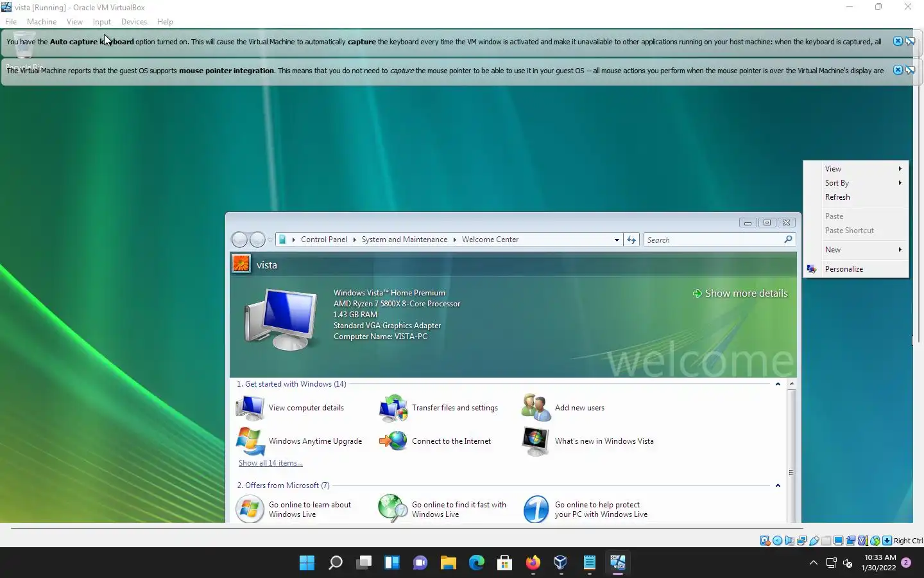
Task: Open Microsoft Edge from the taskbar
Action: point(476,563)
